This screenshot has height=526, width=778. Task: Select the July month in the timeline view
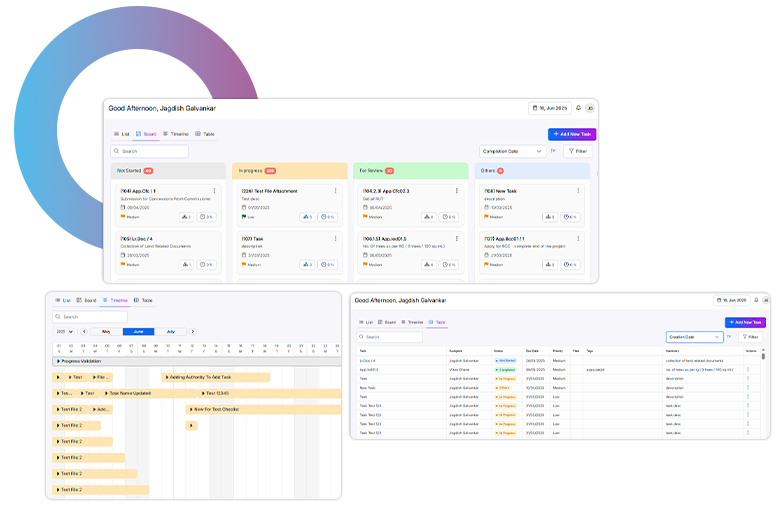point(170,331)
